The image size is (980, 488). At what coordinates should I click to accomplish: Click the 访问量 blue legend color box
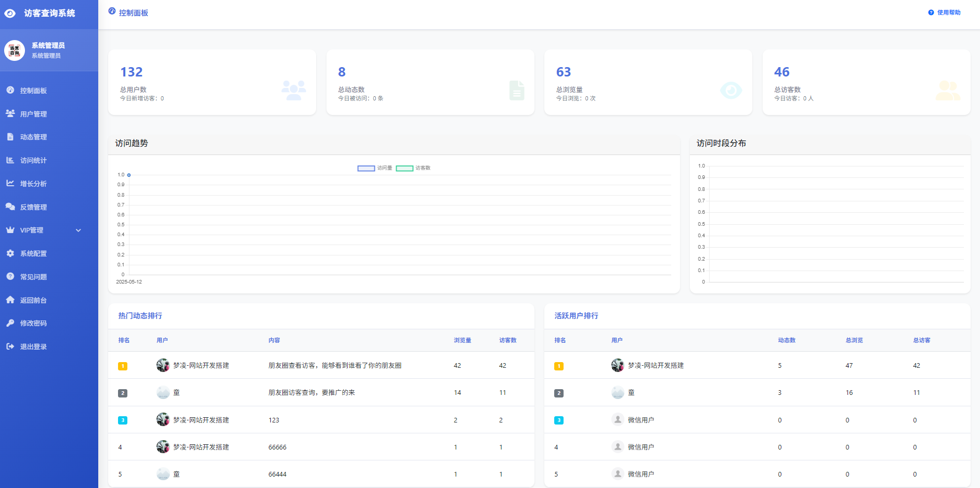pos(366,168)
